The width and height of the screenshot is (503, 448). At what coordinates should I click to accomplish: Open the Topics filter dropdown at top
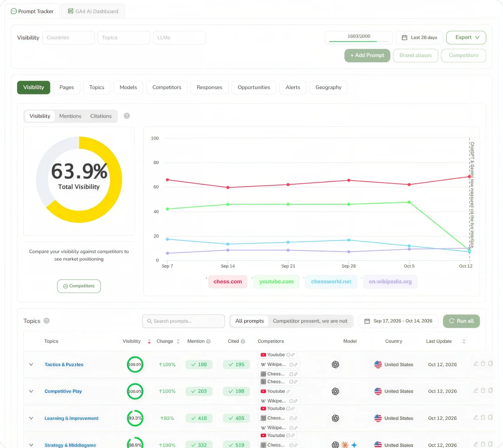(x=124, y=38)
